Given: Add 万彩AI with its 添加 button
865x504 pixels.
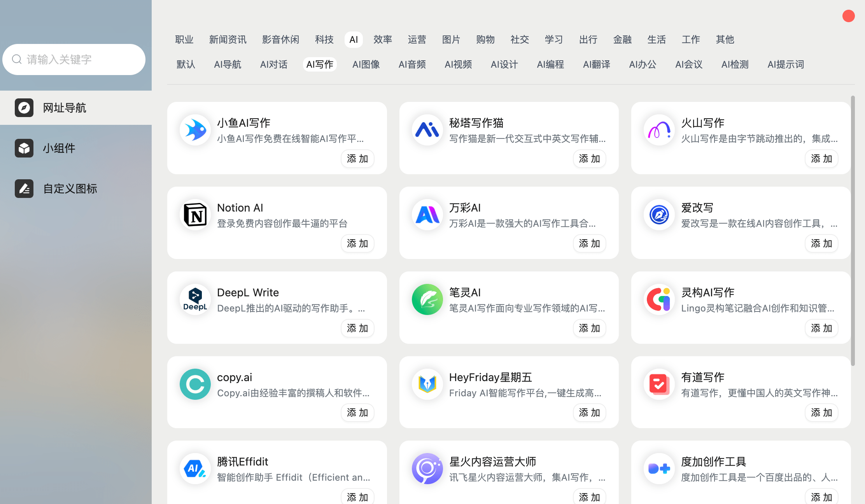Looking at the screenshot, I should coord(589,243).
